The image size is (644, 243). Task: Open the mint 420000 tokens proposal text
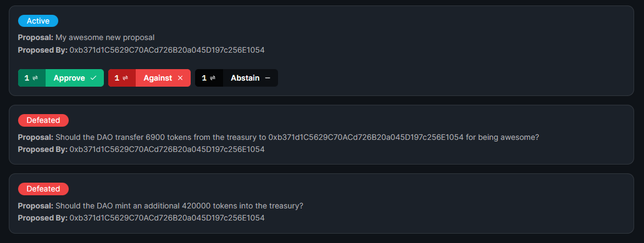point(179,206)
